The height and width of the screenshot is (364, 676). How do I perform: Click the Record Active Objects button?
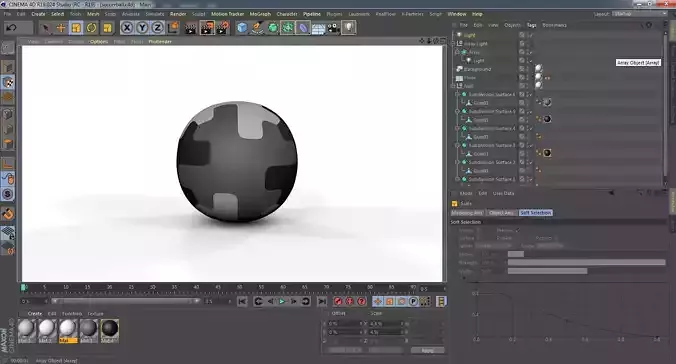point(338,301)
